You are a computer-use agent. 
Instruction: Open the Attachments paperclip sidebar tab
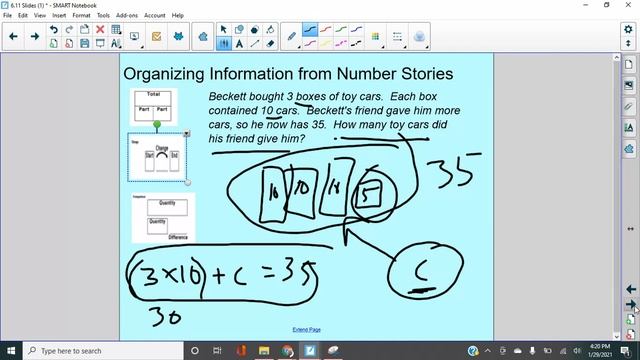(629, 107)
